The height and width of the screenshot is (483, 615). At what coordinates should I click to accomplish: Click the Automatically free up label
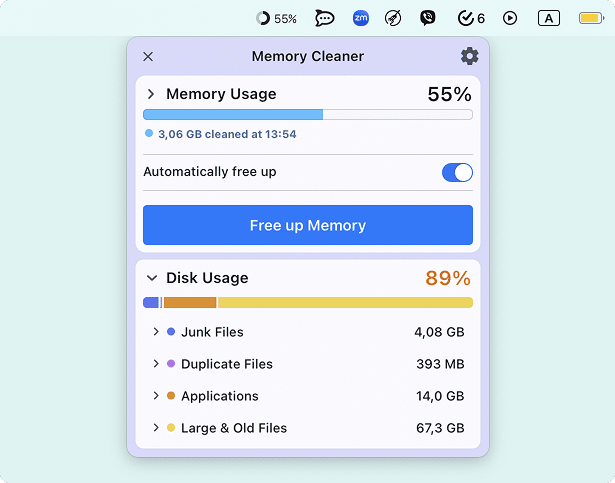210,172
